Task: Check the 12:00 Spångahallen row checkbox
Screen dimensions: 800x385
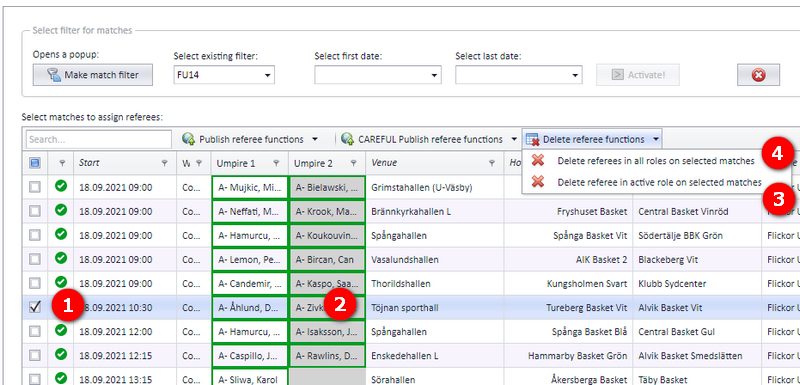Action: coord(35,331)
